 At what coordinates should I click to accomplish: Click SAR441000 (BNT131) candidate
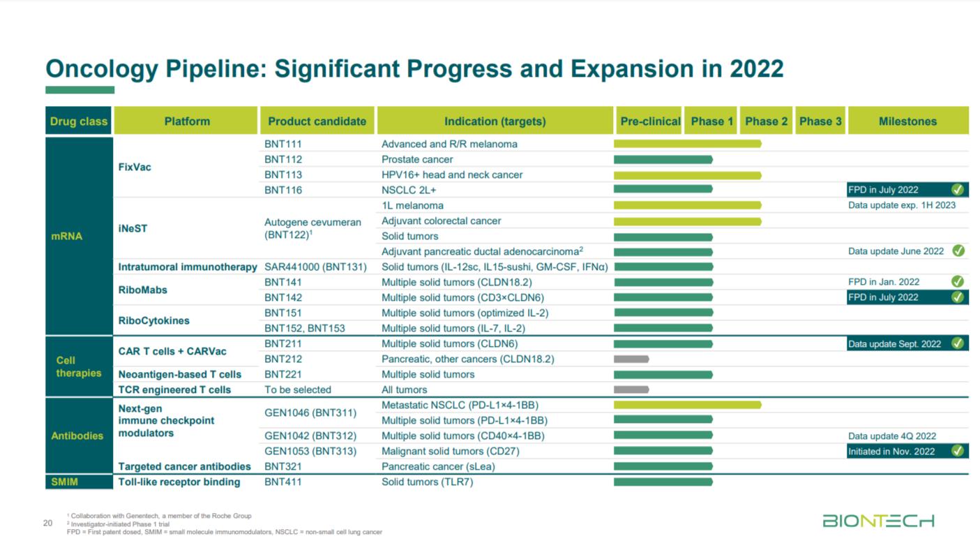(x=315, y=267)
